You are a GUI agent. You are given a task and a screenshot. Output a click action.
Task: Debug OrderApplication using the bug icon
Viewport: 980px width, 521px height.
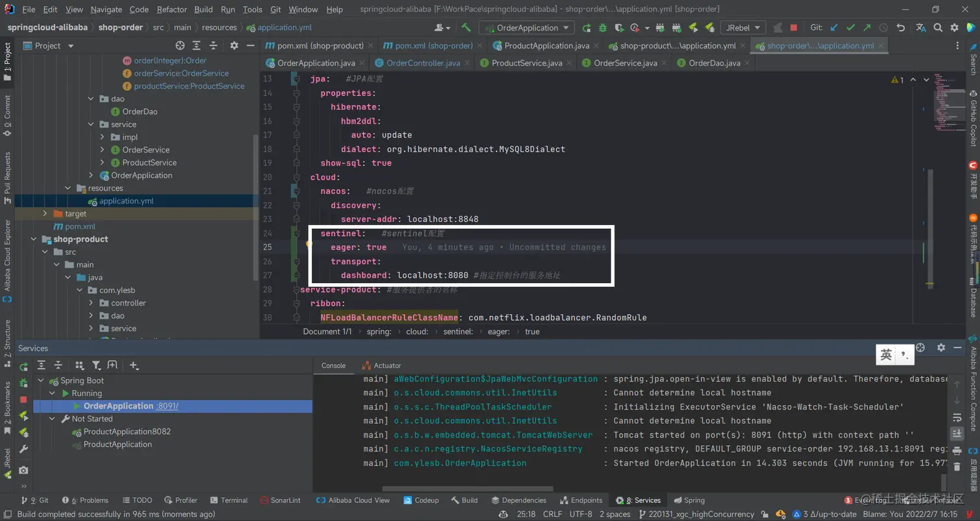[603, 28]
